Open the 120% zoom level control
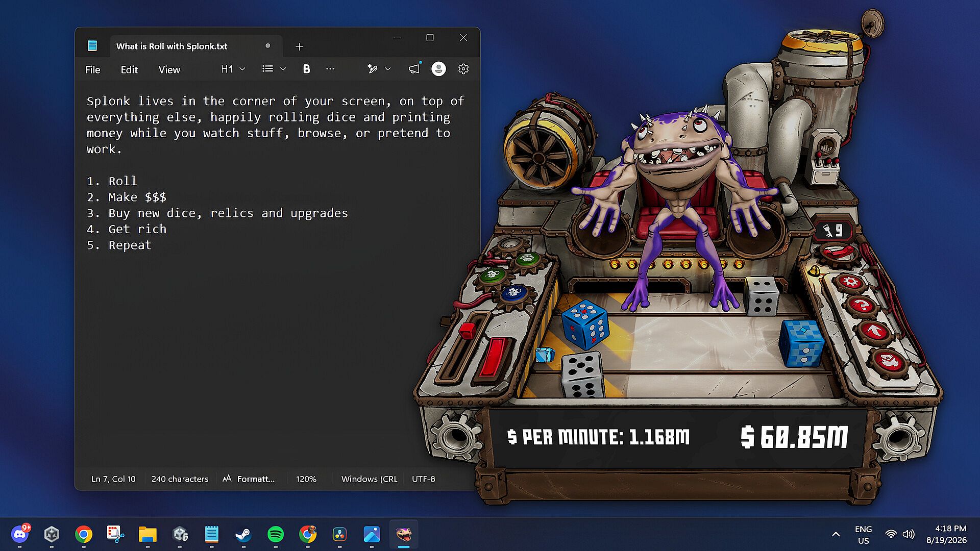Viewport: 980px width, 551px height. point(306,479)
